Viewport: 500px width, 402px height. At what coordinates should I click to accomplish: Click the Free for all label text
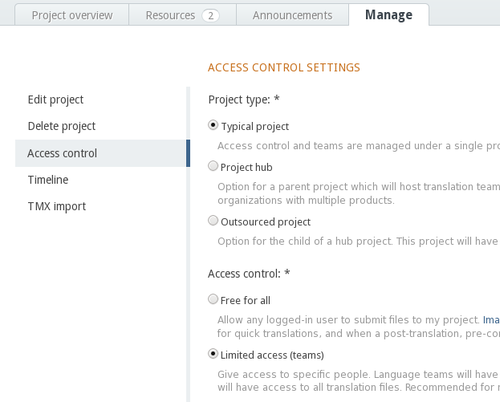point(245,301)
